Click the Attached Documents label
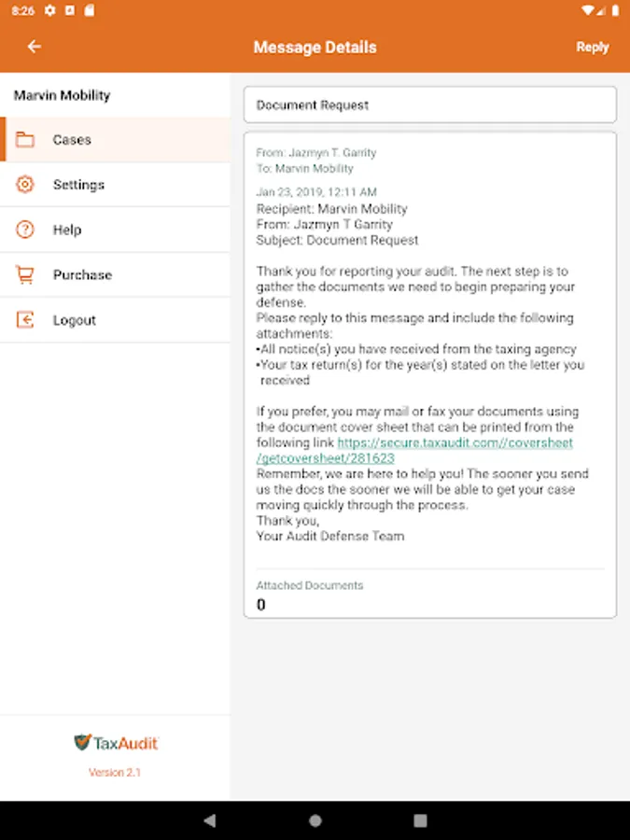This screenshot has height=840, width=630. (310, 585)
